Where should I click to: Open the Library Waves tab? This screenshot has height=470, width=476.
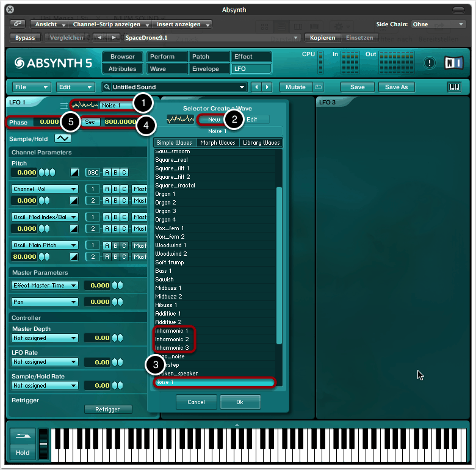pos(261,143)
